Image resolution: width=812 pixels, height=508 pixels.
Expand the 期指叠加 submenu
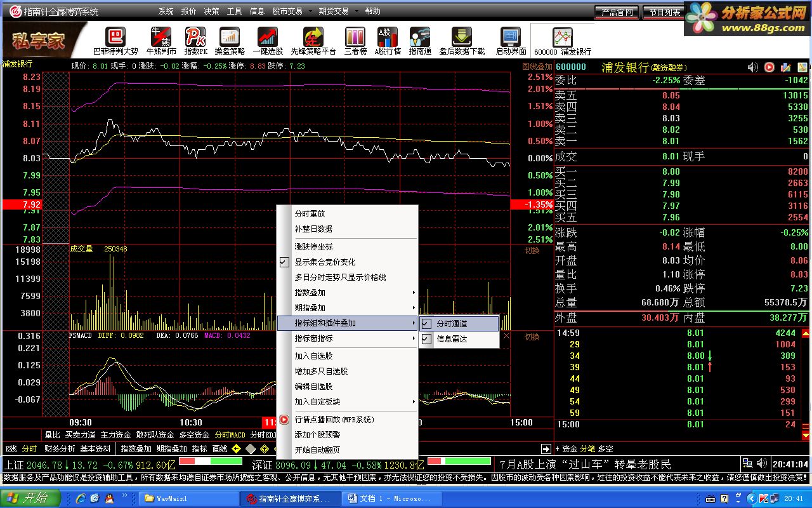pyautogui.click(x=348, y=308)
